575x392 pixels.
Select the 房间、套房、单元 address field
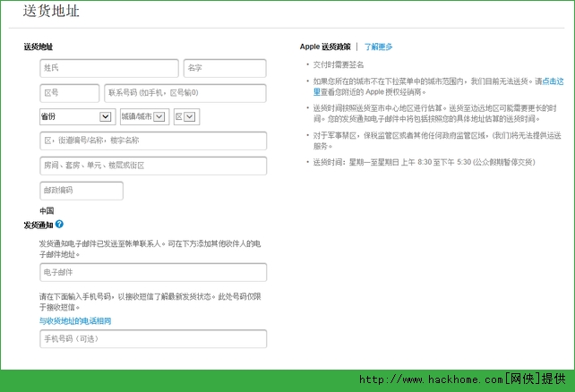coord(152,166)
